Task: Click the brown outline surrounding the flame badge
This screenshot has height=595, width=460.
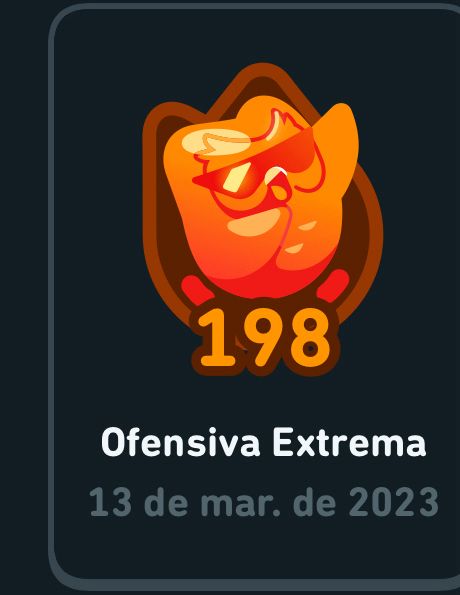Action: click(376, 228)
